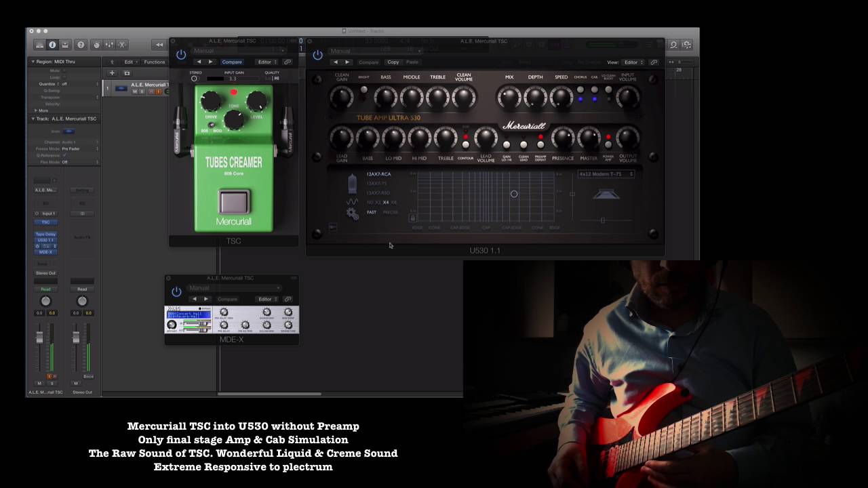
Task: Open the Quantize off dropdown
Action: point(80,84)
